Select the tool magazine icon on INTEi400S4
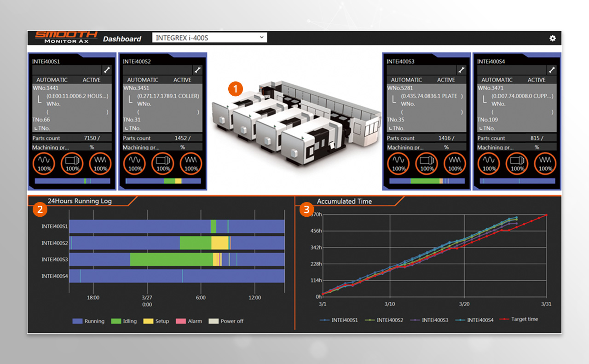589x364 pixels. tap(516, 163)
